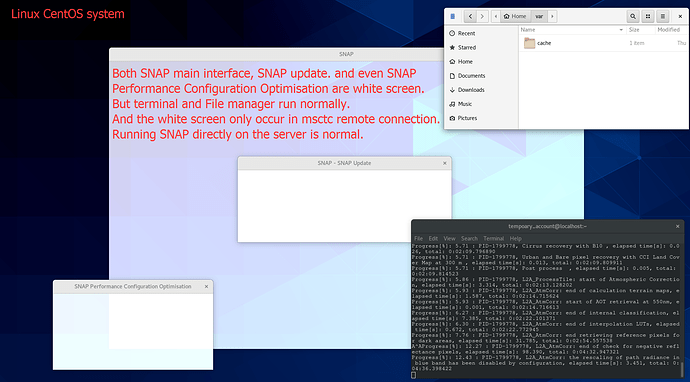Click the file manager sidebar toggle icon
Viewport: 690px width, 382px height.
[452, 16]
